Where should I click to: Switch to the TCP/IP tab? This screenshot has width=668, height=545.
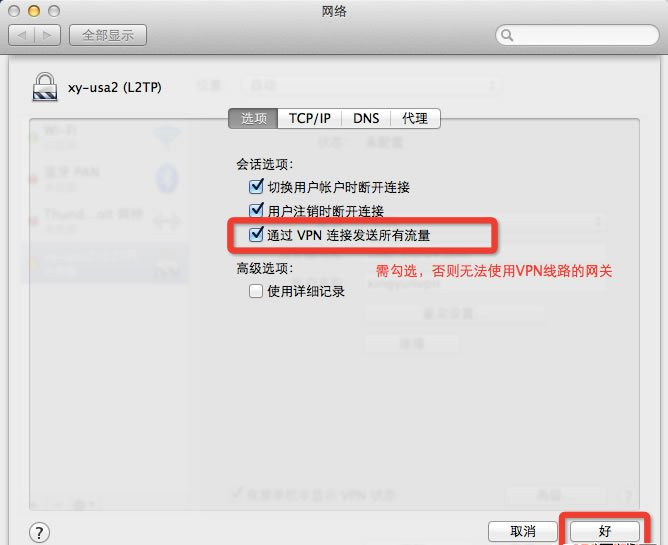[310, 118]
